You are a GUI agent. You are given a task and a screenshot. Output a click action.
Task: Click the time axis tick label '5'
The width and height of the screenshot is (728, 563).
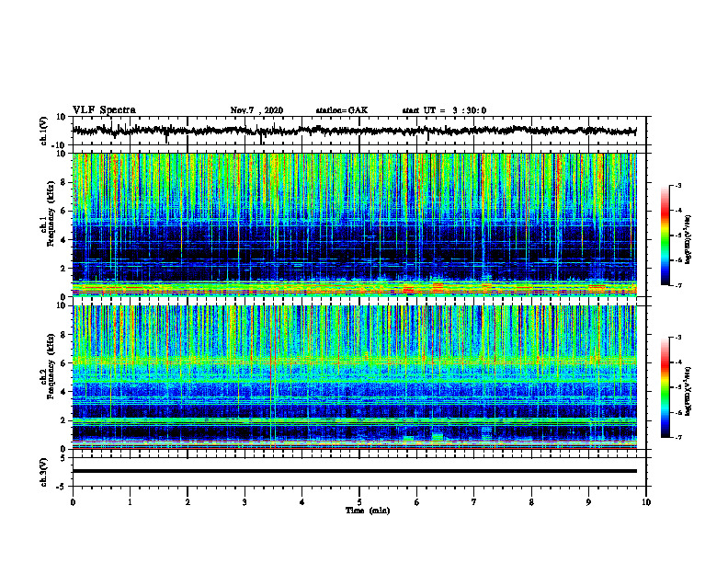(x=359, y=502)
